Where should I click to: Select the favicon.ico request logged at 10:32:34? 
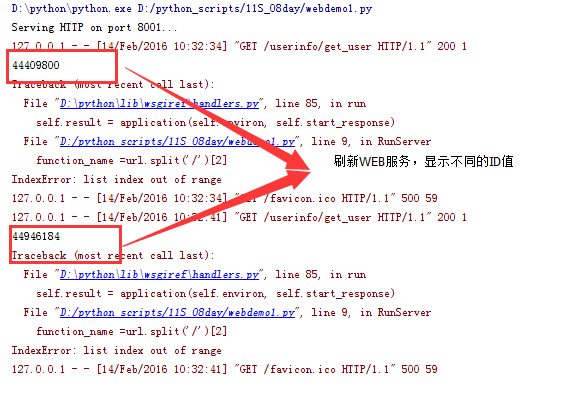coord(225,198)
